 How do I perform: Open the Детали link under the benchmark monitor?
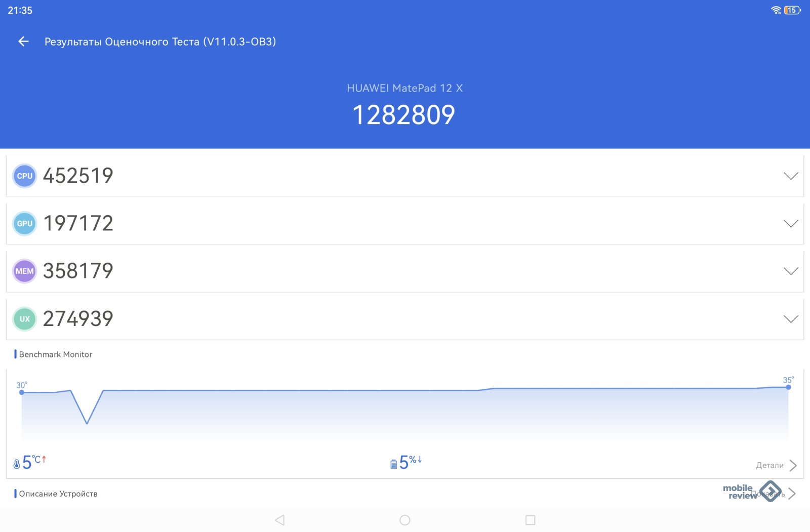pos(776,465)
